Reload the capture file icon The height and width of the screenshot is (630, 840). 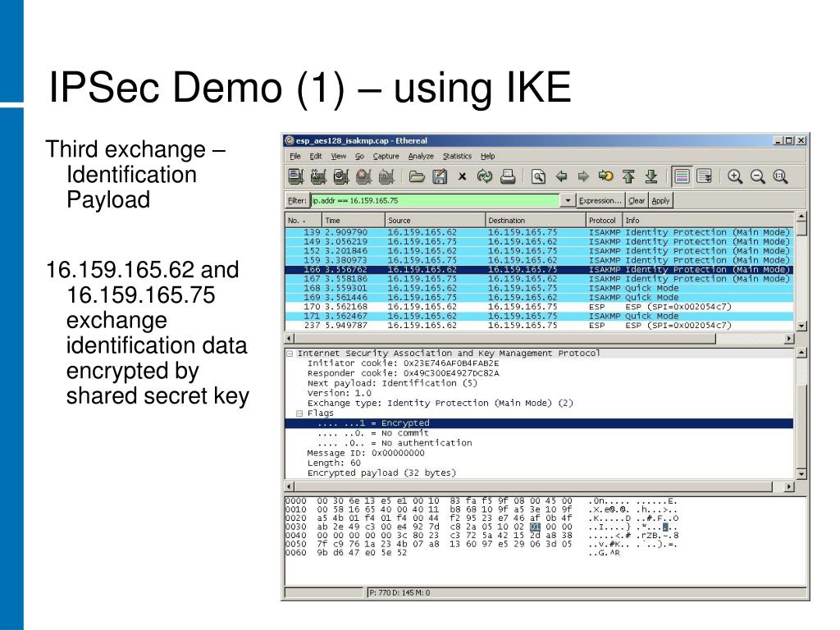click(x=485, y=176)
